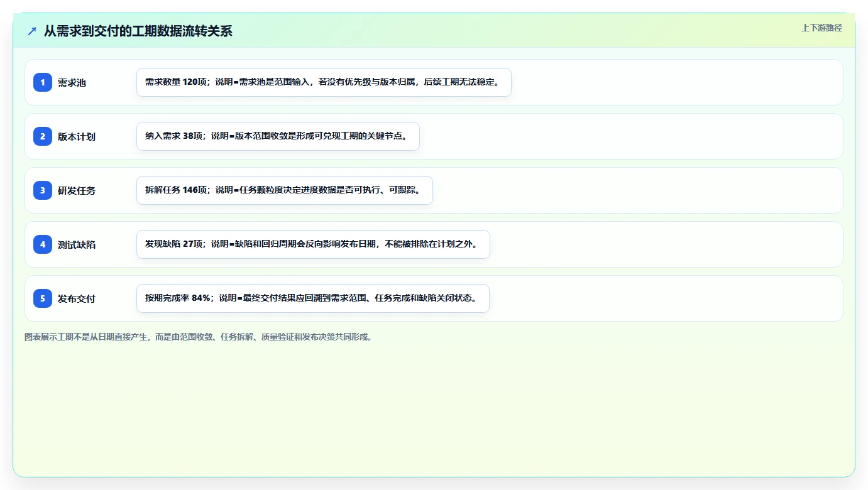Select the 发布交付 step label
Image resolution: width=868 pixels, height=490 pixels.
point(77,298)
